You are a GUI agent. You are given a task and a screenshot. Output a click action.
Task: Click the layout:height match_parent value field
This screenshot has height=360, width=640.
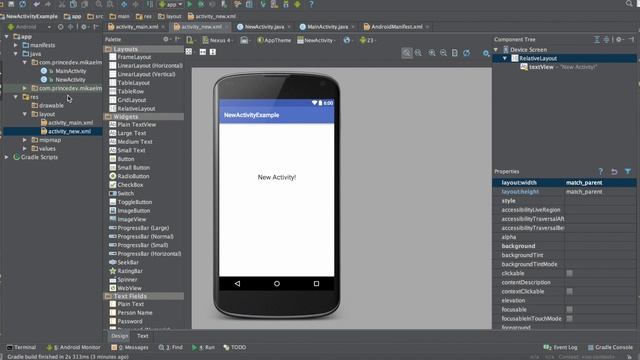(600, 192)
